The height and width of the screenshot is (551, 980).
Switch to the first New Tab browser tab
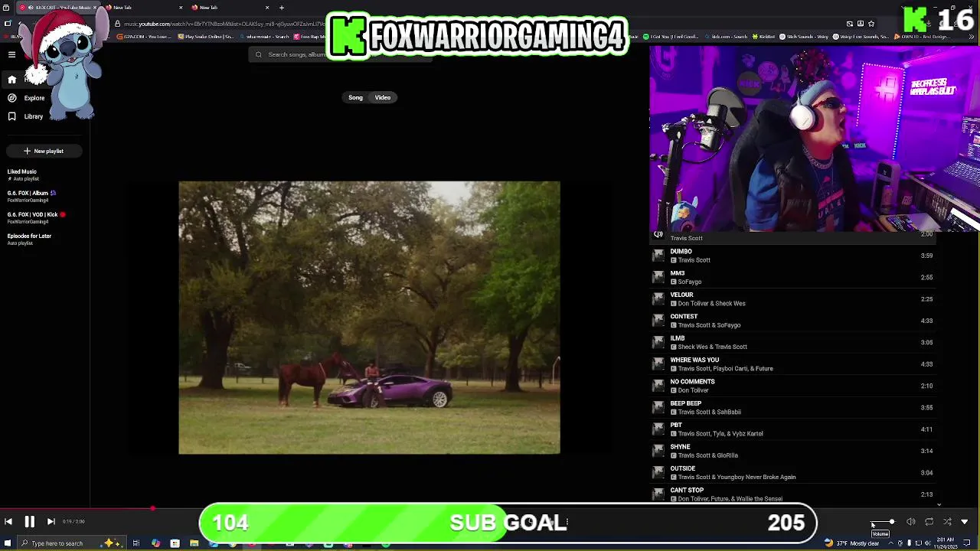pos(145,8)
